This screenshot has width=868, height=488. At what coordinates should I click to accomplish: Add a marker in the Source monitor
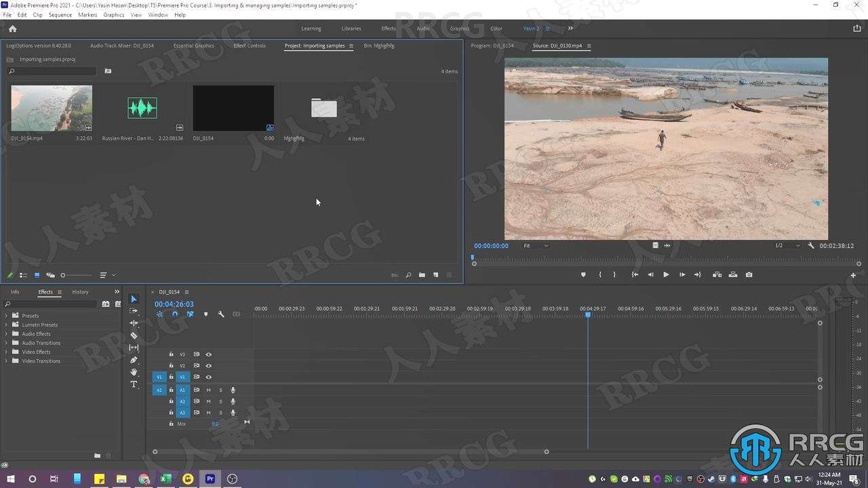(x=583, y=274)
